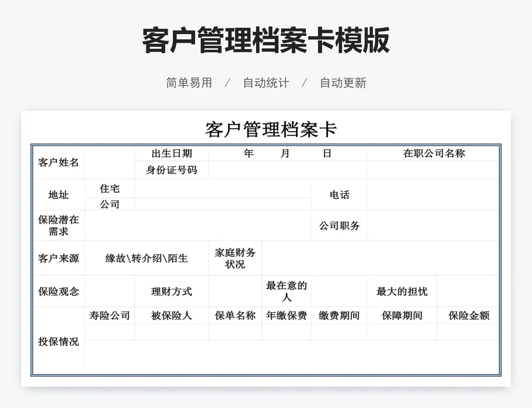Select the 保障期间 column header
532x408 pixels.
point(402,315)
